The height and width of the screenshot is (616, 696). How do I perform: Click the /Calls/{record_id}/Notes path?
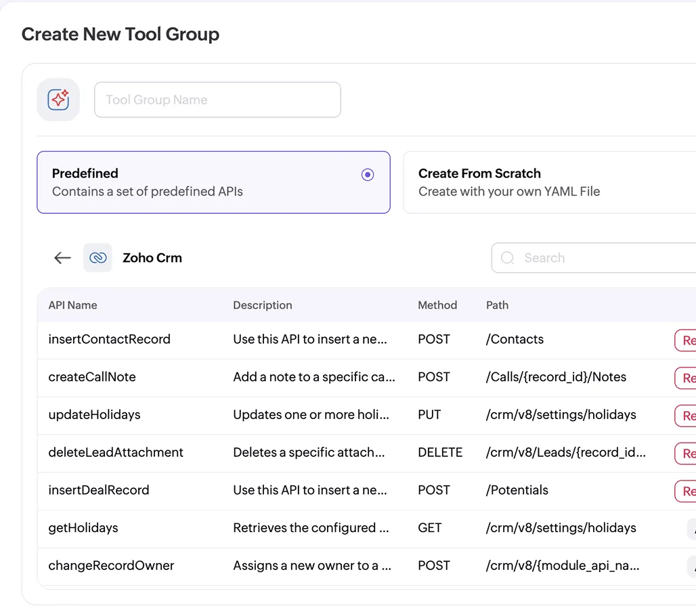[x=556, y=377]
